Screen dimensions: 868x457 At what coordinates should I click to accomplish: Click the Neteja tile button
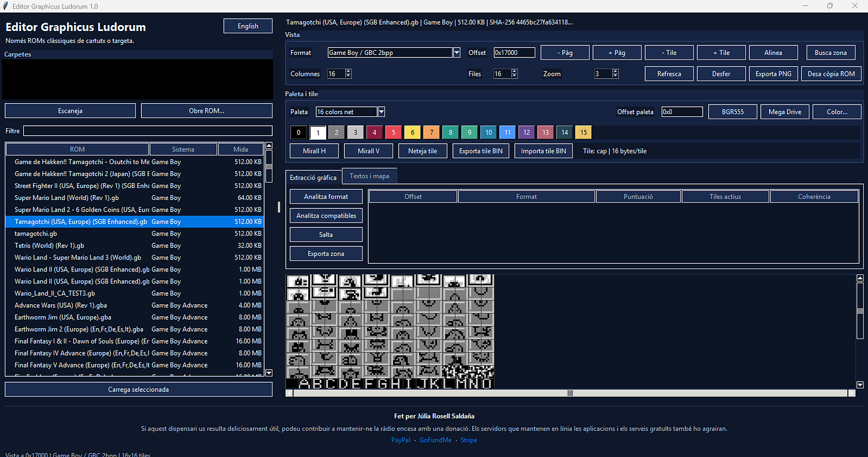tap(423, 151)
